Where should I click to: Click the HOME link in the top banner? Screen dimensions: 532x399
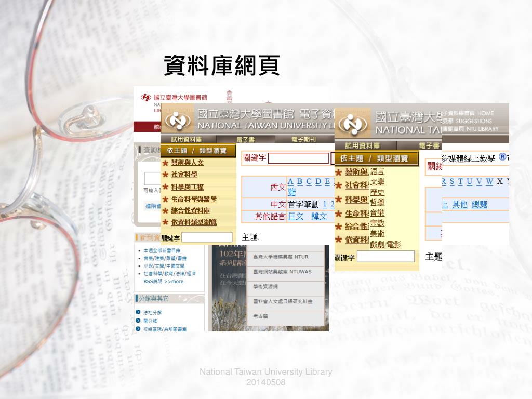(486, 113)
